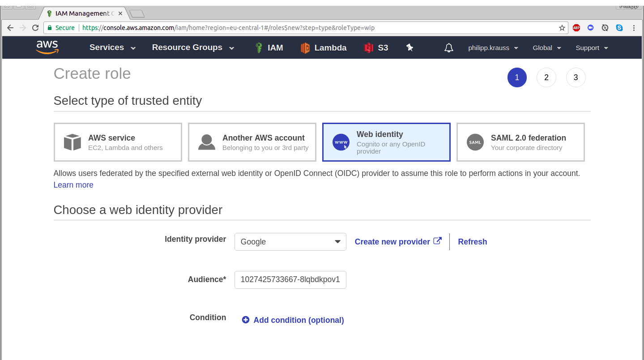Open the notifications bell
Viewport: 644px width, 360px height.
pyautogui.click(x=448, y=48)
